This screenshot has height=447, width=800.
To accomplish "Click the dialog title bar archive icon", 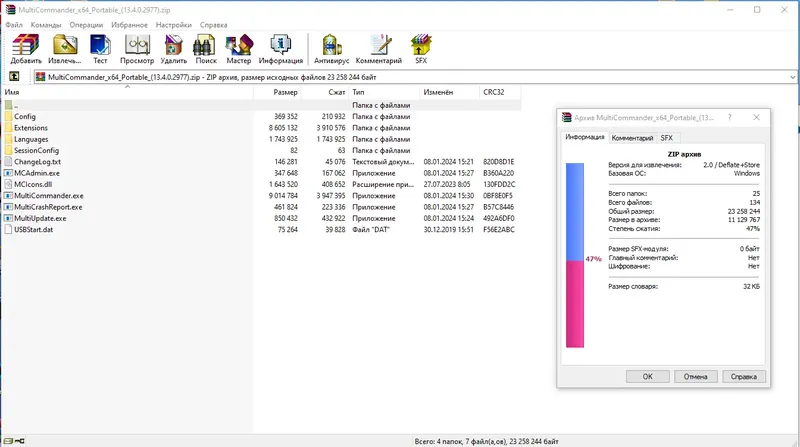I will (x=566, y=117).
